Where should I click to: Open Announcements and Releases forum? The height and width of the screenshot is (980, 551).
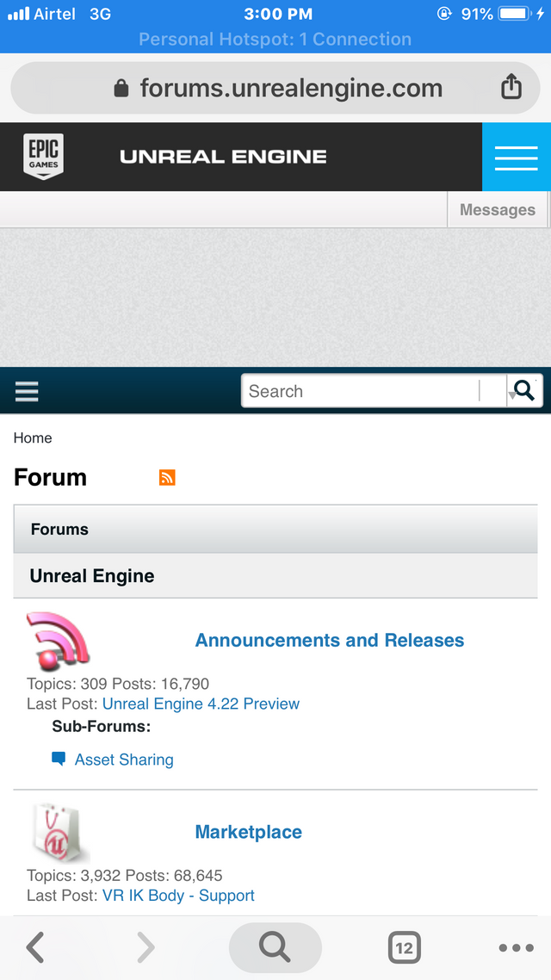(329, 640)
